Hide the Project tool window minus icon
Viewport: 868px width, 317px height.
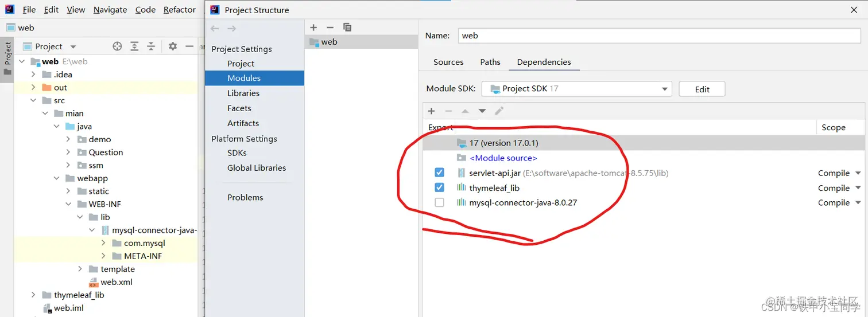click(x=189, y=46)
